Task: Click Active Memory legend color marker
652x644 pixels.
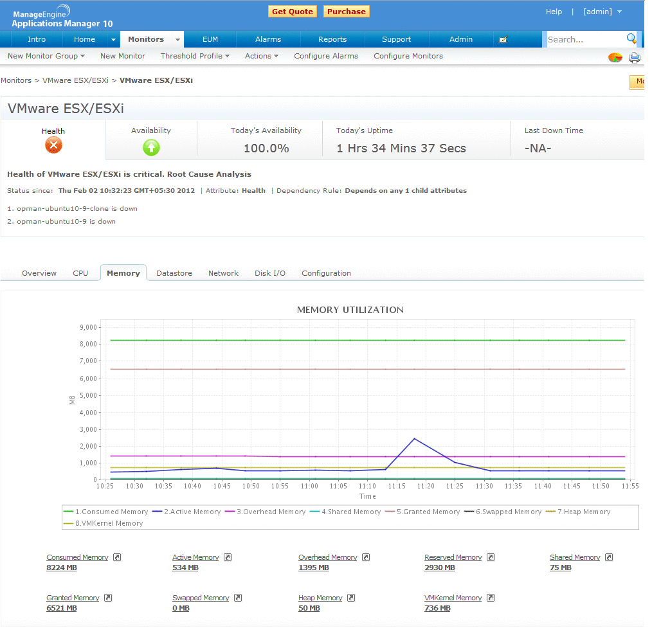Action: point(157,512)
